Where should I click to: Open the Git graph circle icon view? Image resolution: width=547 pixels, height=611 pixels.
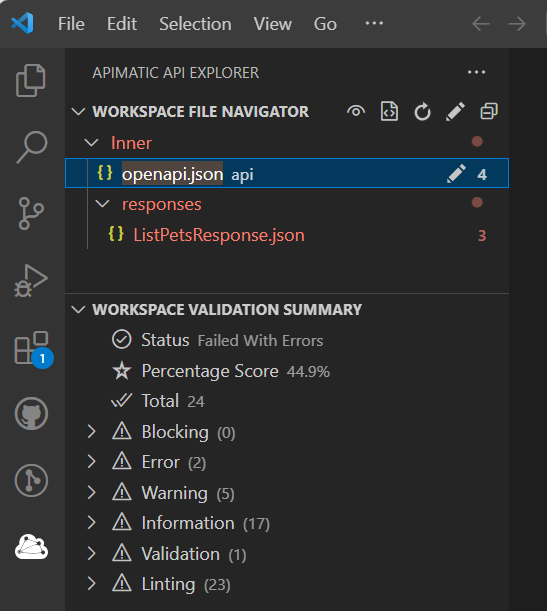coord(31,480)
